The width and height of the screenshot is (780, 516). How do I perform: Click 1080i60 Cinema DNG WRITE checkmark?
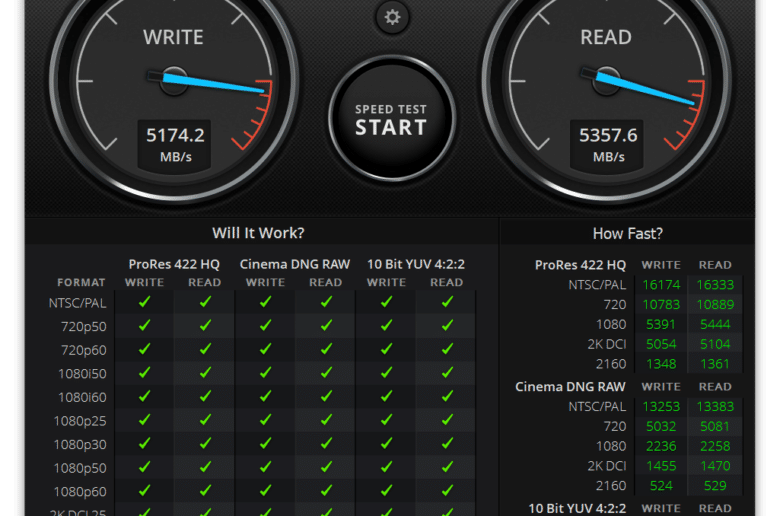[266, 396]
